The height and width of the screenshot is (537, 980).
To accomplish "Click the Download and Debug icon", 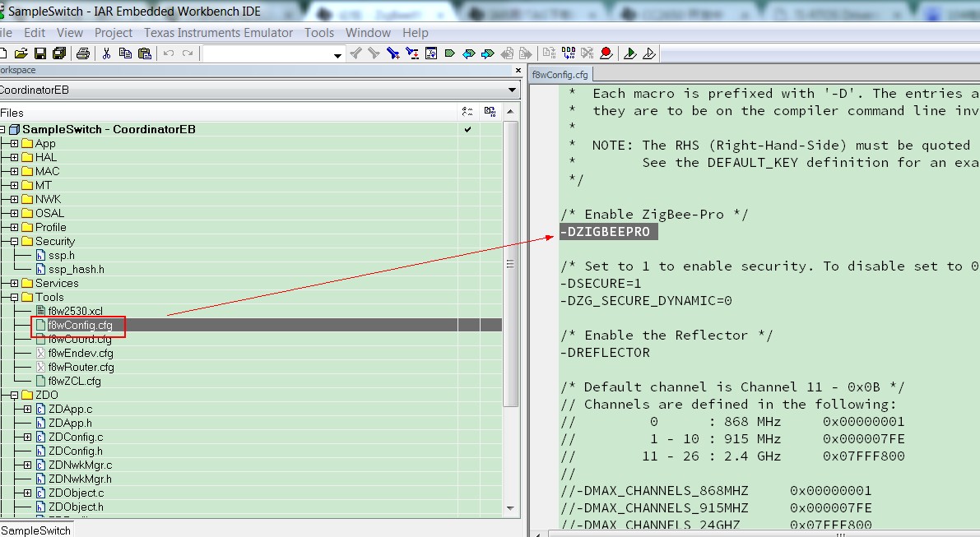I will click(x=630, y=53).
